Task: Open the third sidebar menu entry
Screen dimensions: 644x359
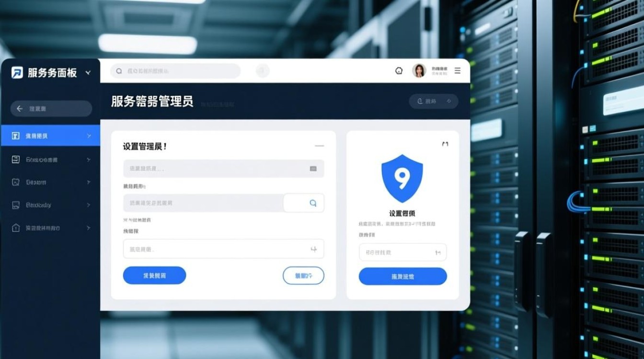Action: tap(50, 182)
